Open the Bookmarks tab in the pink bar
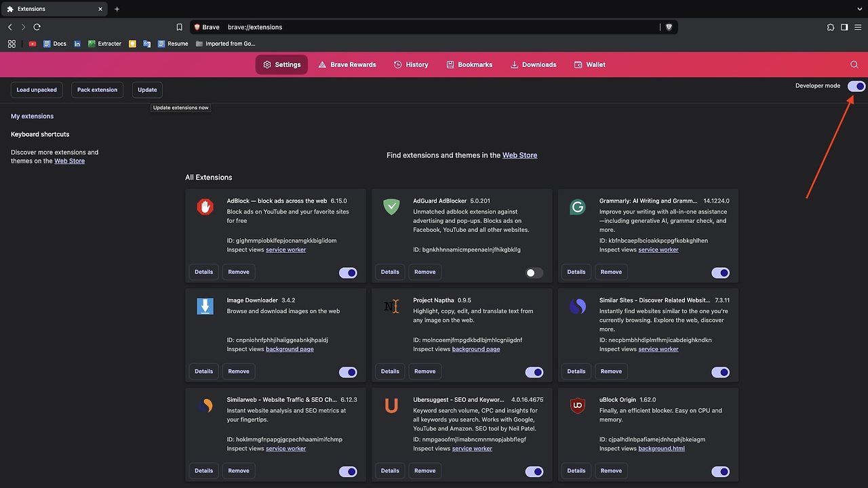The image size is (868, 488). click(x=469, y=64)
